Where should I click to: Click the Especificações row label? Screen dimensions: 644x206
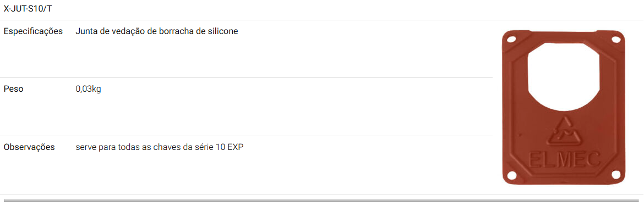coord(33,31)
